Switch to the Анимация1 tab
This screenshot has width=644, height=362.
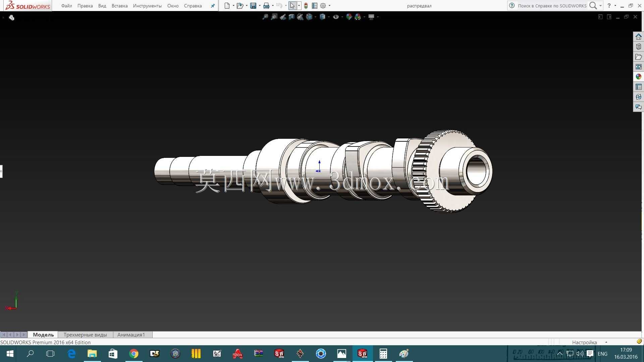pos(131,335)
